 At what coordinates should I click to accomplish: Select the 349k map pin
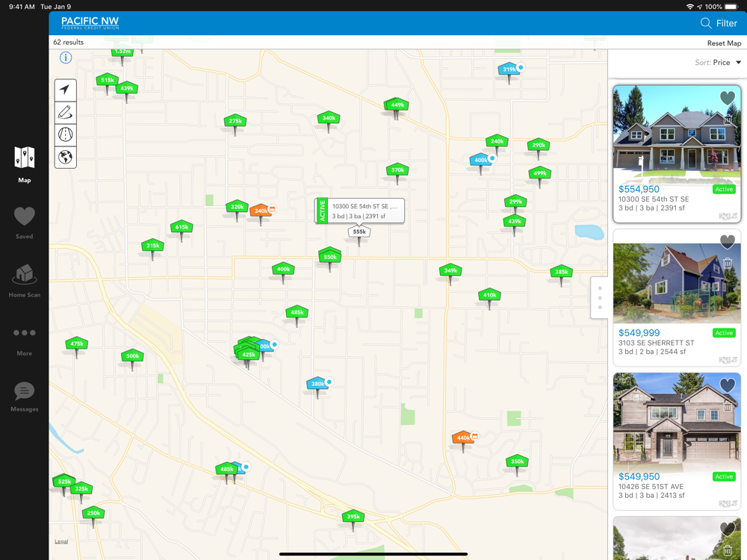point(450,270)
